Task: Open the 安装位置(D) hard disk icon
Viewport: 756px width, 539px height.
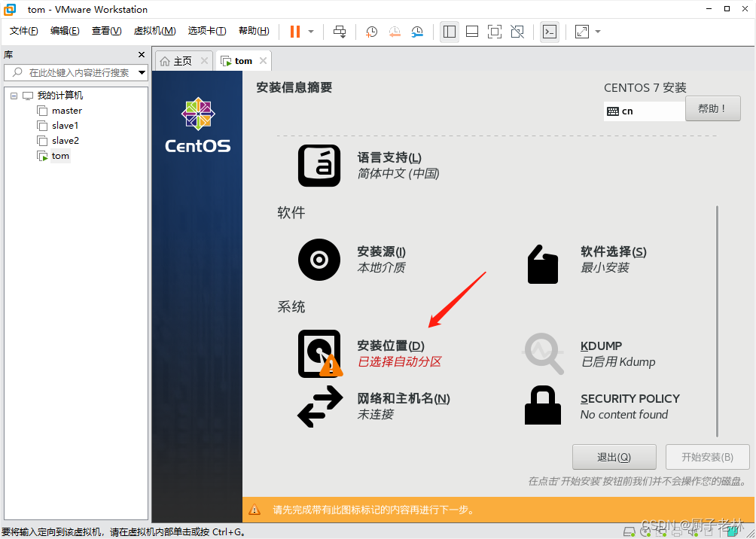Action: [320, 353]
